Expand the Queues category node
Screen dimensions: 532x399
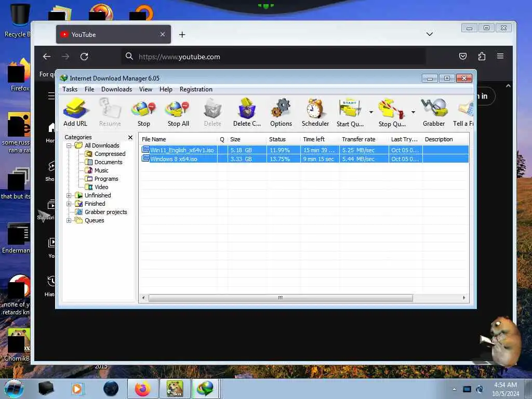click(x=69, y=220)
